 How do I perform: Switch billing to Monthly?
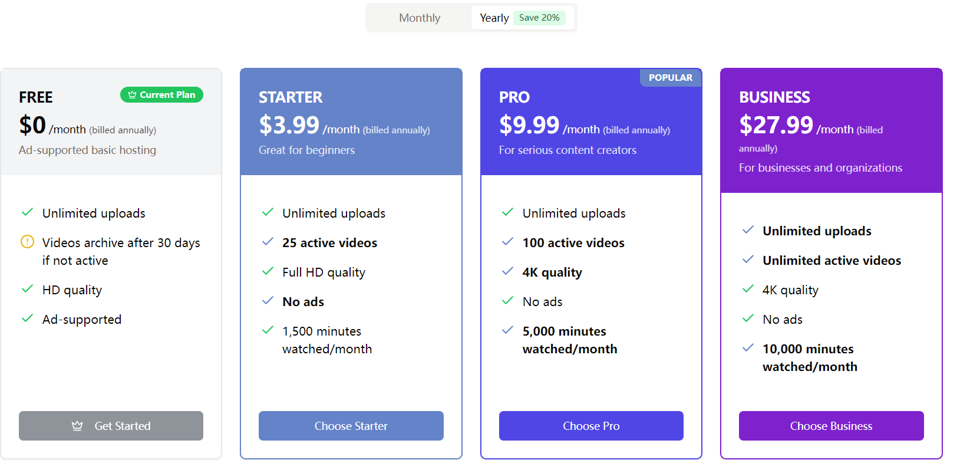(x=420, y=18)
